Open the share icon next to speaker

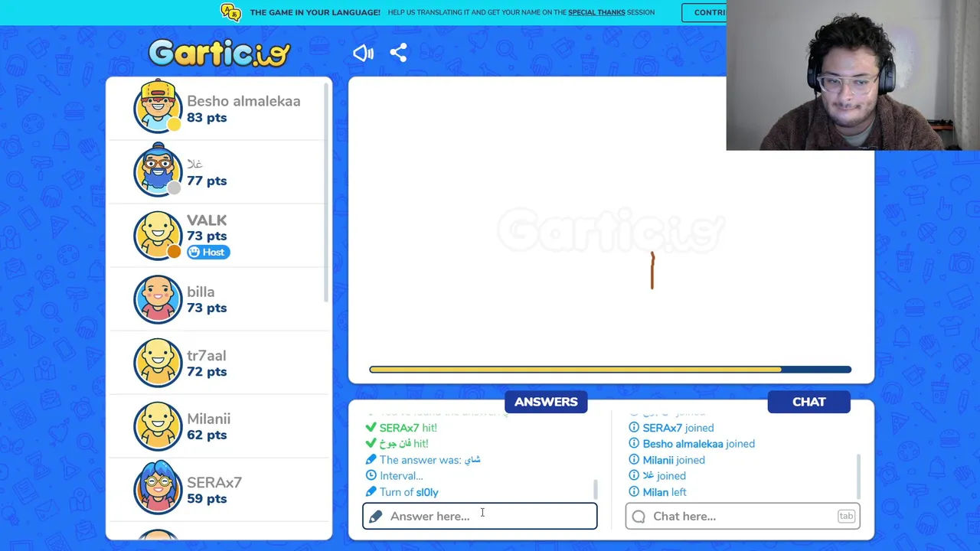click(x=398, y=53)
